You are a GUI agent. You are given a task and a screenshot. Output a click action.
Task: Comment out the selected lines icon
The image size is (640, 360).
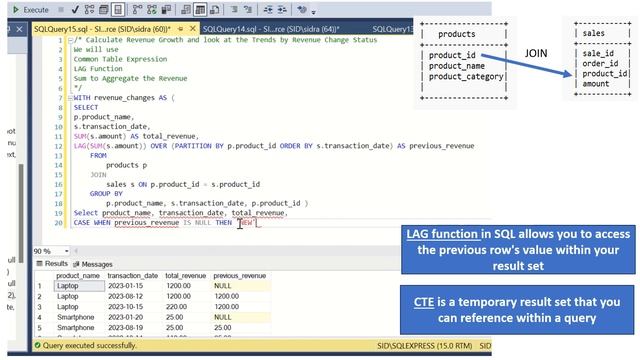tap(234, 9)
